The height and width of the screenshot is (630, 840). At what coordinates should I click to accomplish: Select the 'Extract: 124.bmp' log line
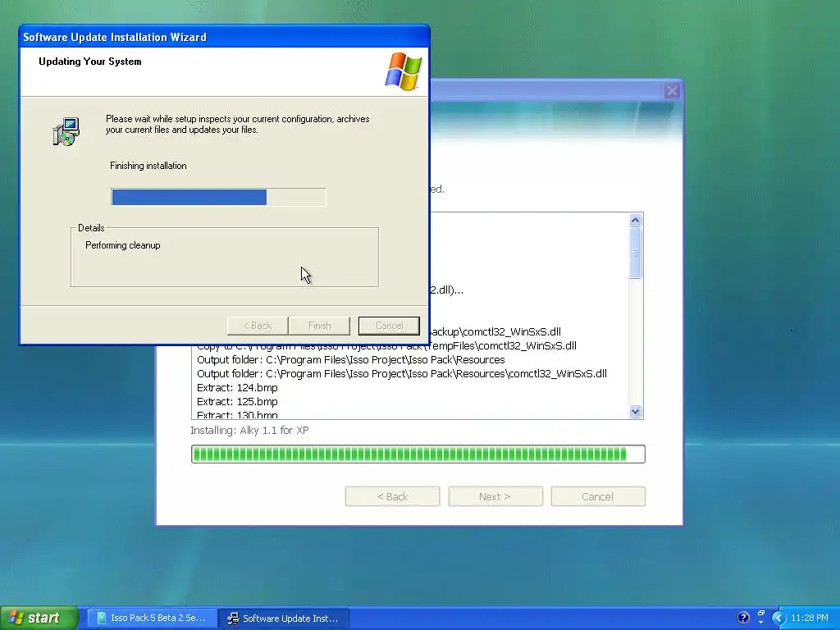pos(237,387)
